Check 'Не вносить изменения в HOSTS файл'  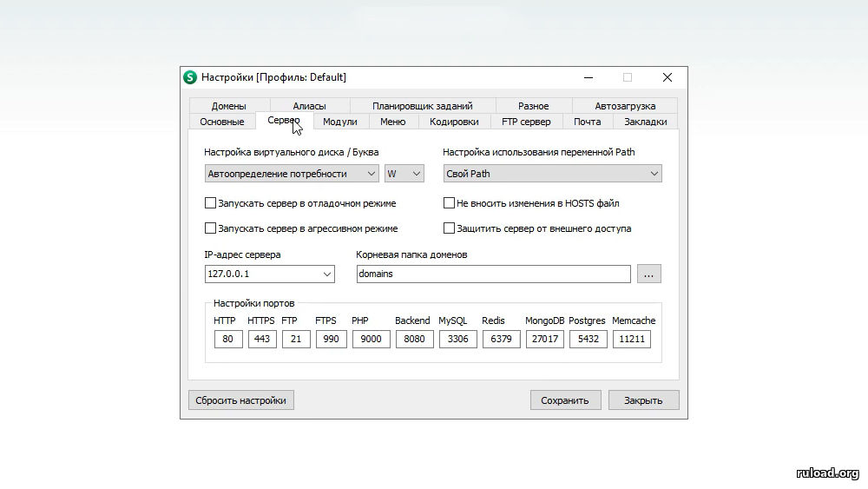pos(450,203)
